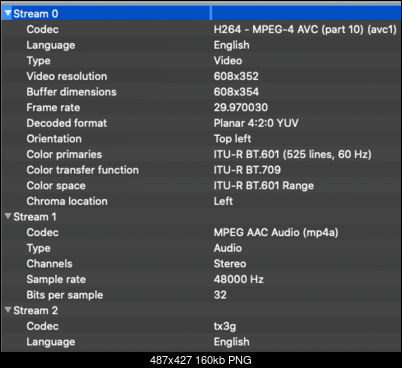Screen dimensions: 402x368
Task: Select the Bits per sample label
Action: (x=65, y=295)
